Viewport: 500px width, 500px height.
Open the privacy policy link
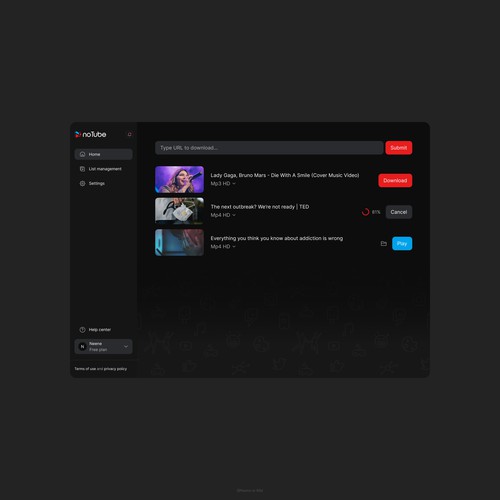(x=115, y=369)
